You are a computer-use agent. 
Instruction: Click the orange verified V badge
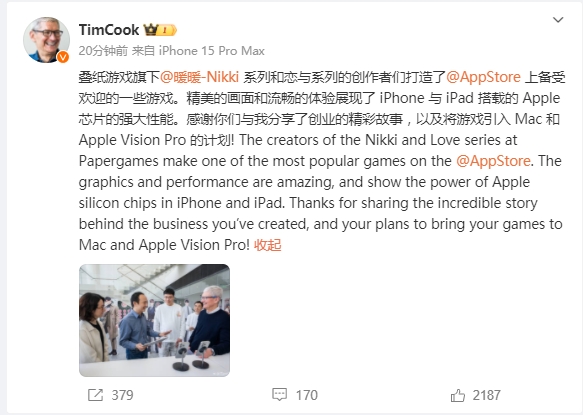[63, 57]
